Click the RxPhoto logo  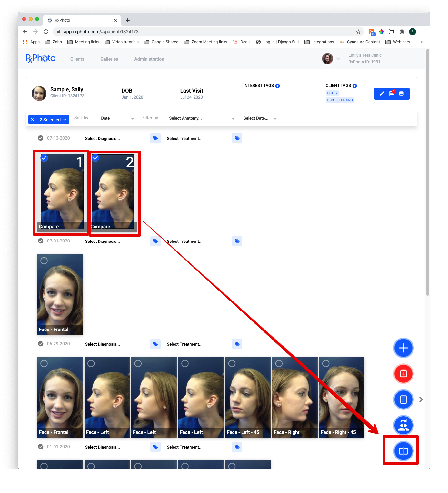pos(41,58)
